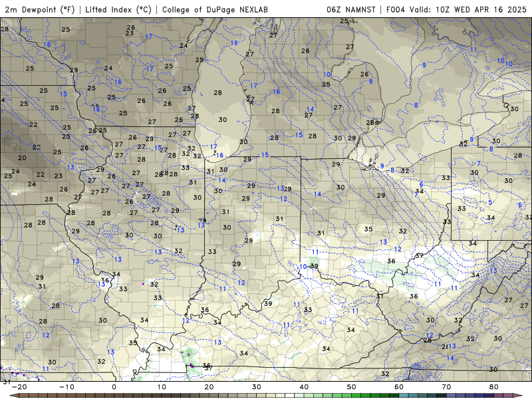Select the "40" color scale label
532x399 pixels.
click(x=304, y=387)
